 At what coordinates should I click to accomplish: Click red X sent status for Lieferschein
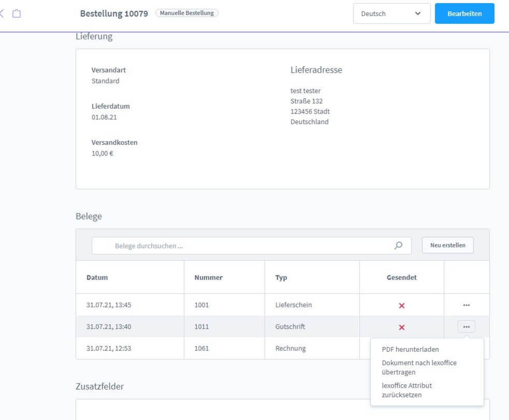pos(401,306)
